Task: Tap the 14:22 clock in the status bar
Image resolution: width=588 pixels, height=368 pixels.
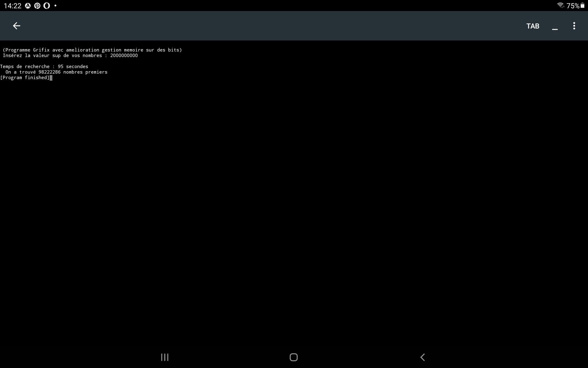Action: coord(13,6)
